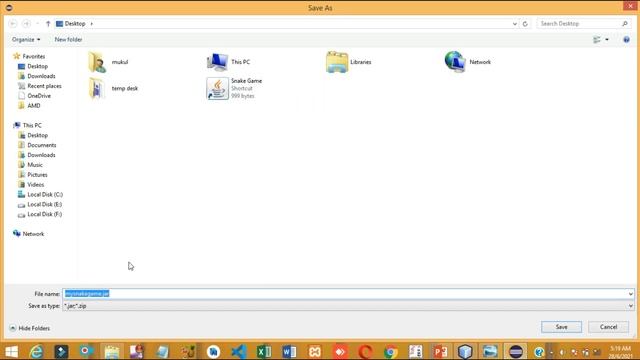Launch Internet Explorer from taskbar
This screenshot has height=360, width=640.
click(36, 351)
